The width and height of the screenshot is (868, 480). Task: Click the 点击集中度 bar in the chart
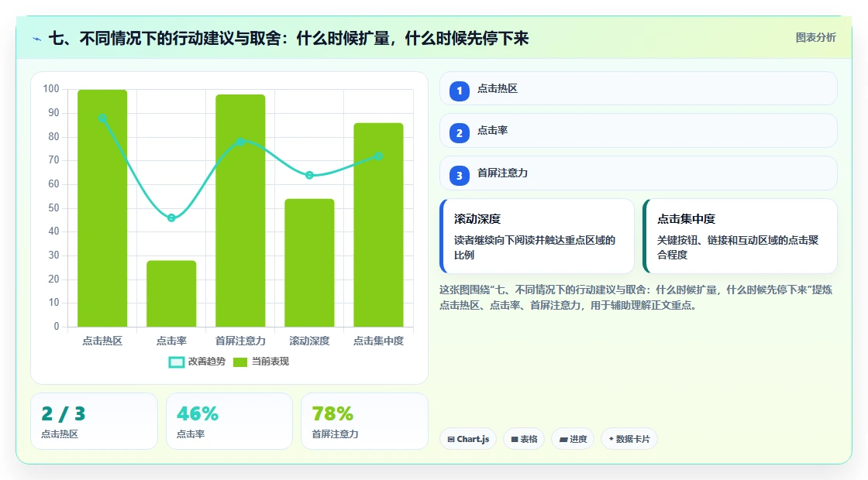pyautogui.click(x=379, y=225)
